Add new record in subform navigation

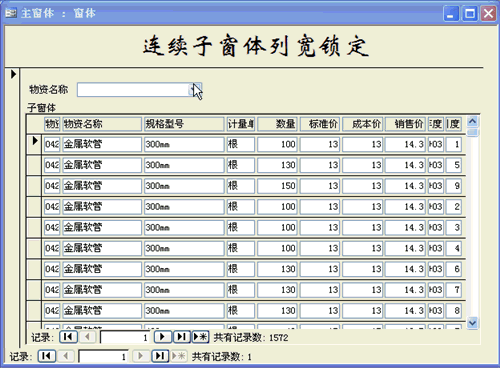coord(201,337)
